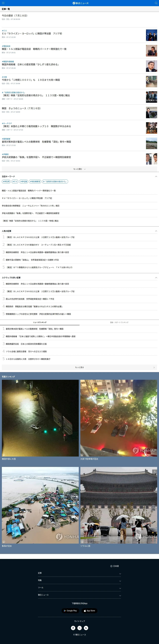Click camera icon on 集落が冠水 photo
This screenshot has height=644, width=159.
click(x=3, y=541)
